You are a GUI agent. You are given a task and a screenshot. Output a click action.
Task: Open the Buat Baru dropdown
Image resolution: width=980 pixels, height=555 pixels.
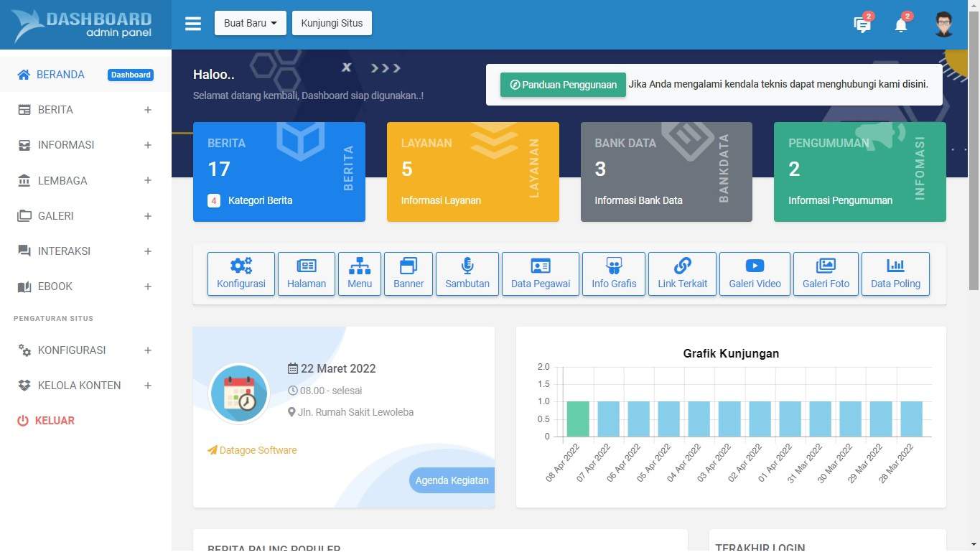(250, 22)
